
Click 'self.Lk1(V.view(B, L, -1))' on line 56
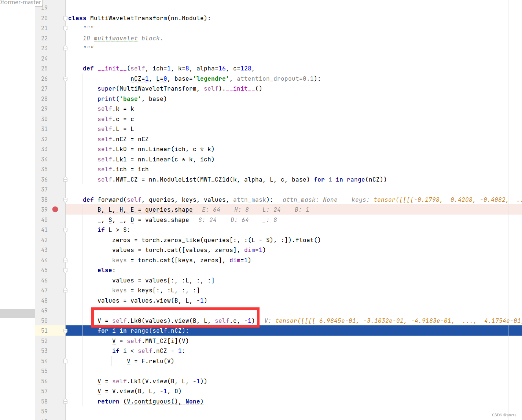pos(160,381)
